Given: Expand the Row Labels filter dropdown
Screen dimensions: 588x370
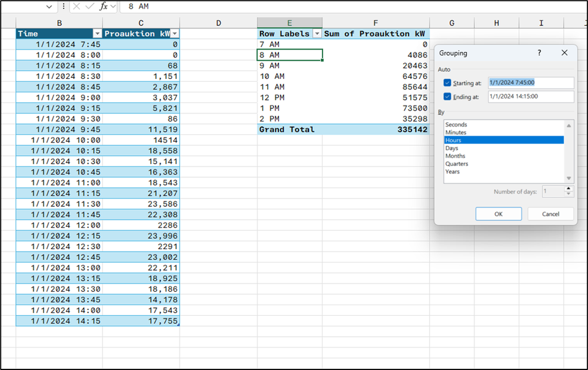Looking at the screenshot, I should [317, 34].
